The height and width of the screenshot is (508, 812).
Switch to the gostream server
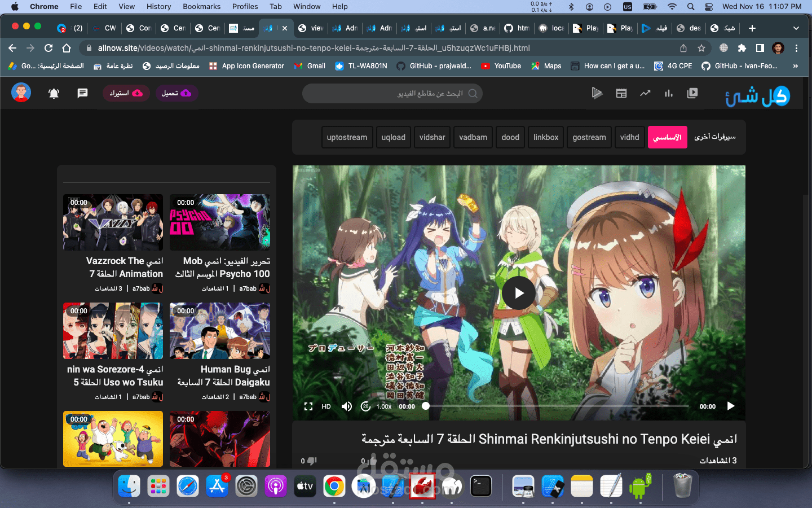pyautogui.click(x=589, y=137)
